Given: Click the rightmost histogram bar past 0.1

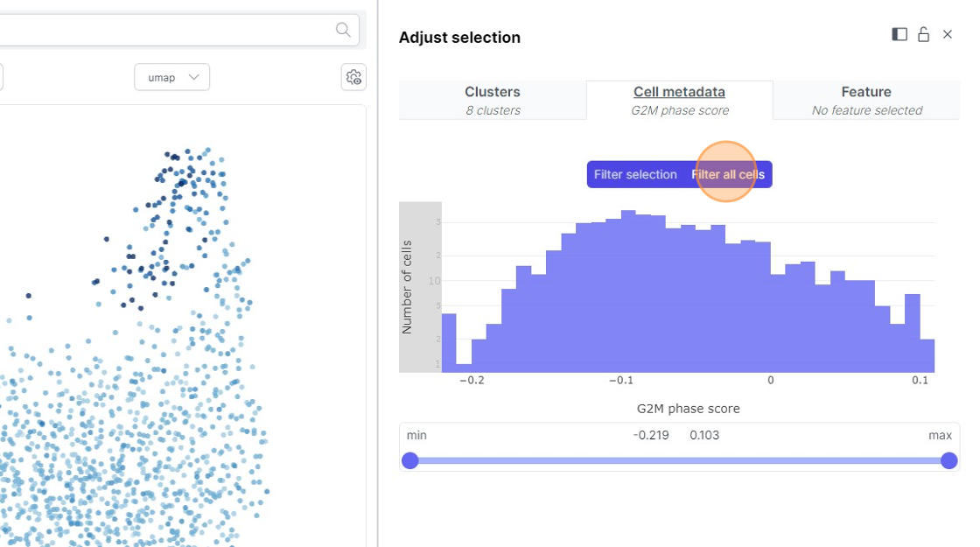Looking at the screenshot, I should tap(927, 355).
